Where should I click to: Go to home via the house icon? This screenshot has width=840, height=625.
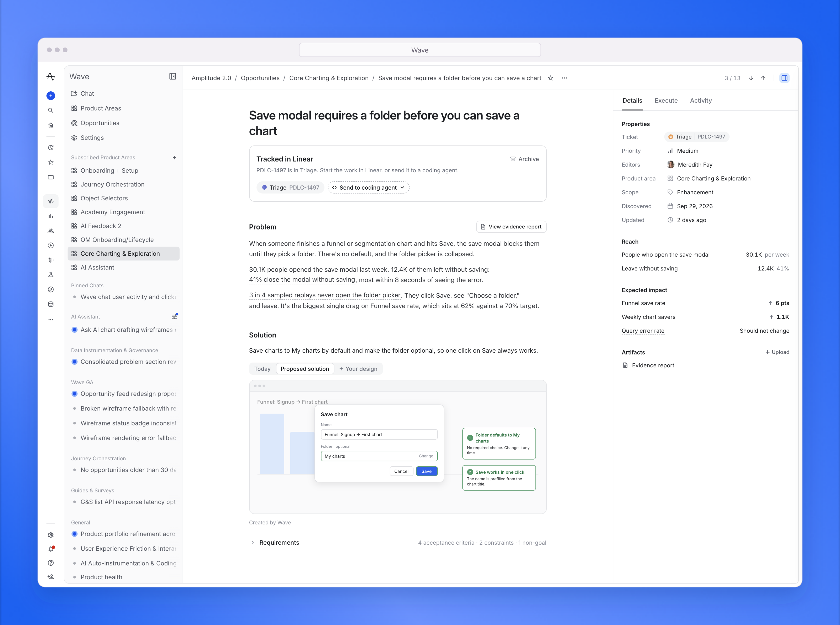pos(51,125)
